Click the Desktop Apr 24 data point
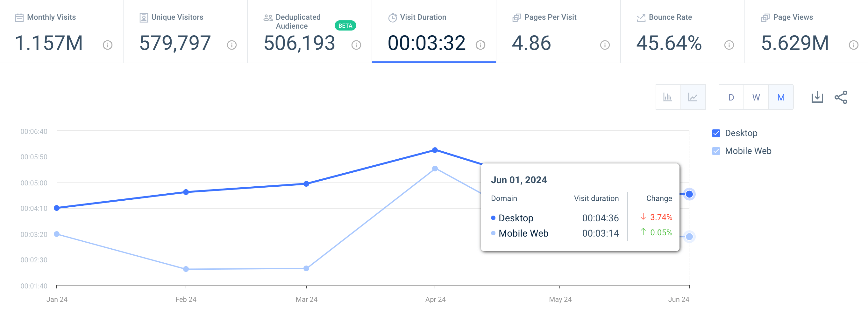 pyautogui.click(x=435, y=150)
